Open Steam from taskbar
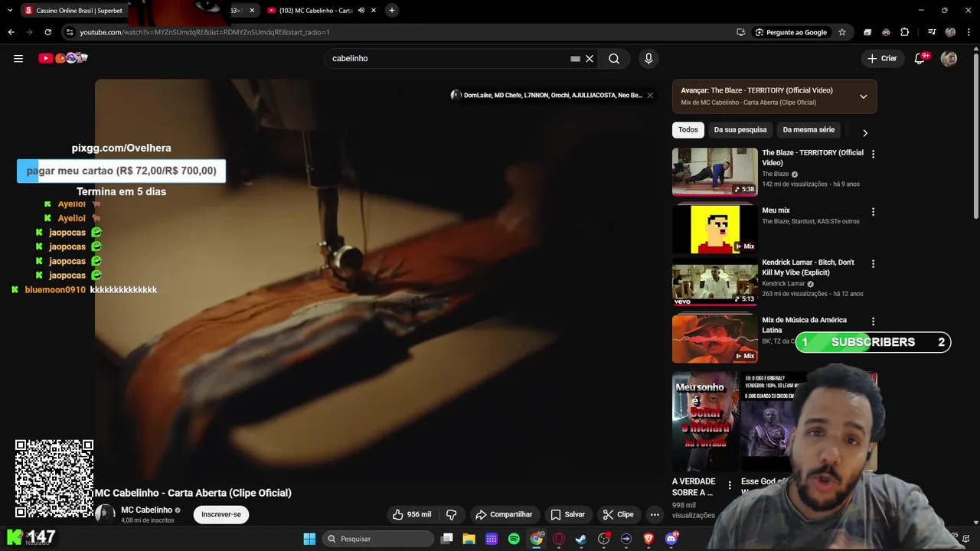980x551 pixels. [581, 539]
